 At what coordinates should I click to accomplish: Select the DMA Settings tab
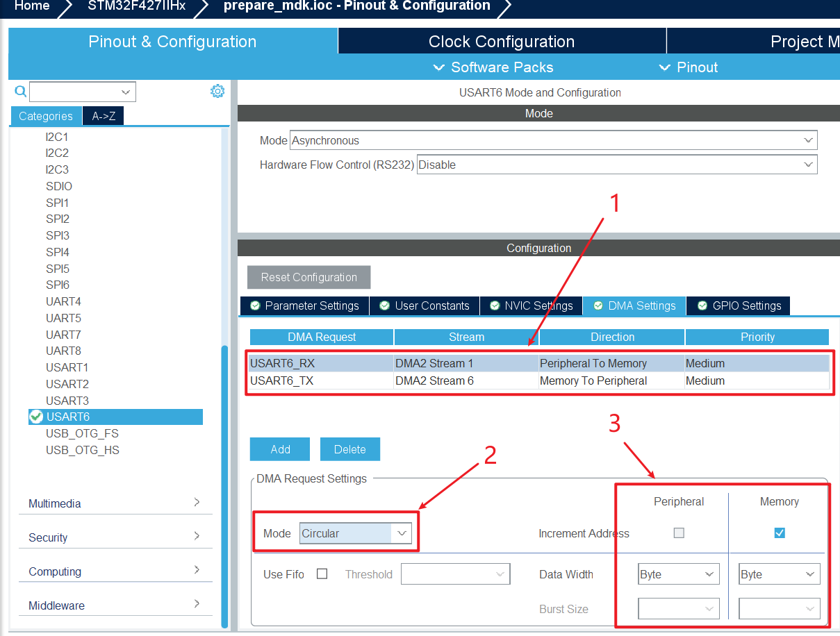[x=634, y=306]
